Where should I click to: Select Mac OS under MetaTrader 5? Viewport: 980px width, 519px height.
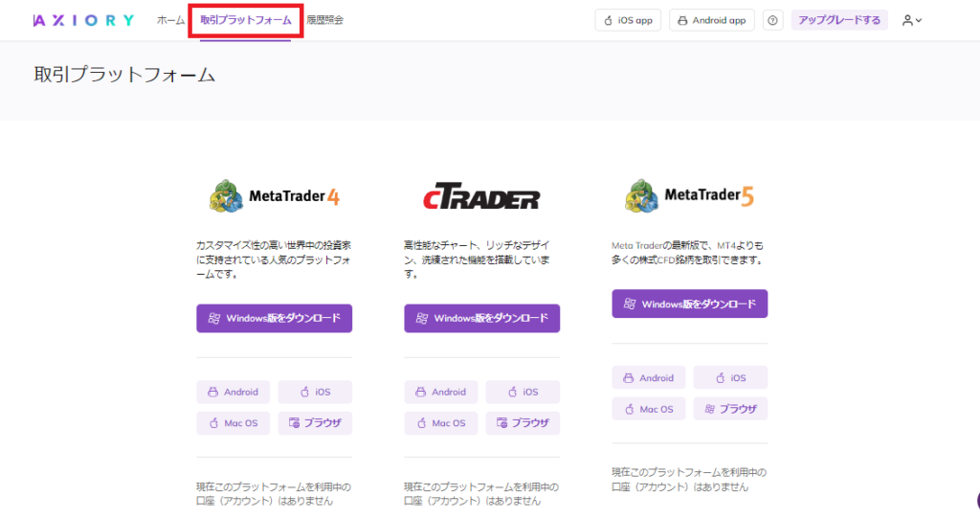(x=649, y=409)
